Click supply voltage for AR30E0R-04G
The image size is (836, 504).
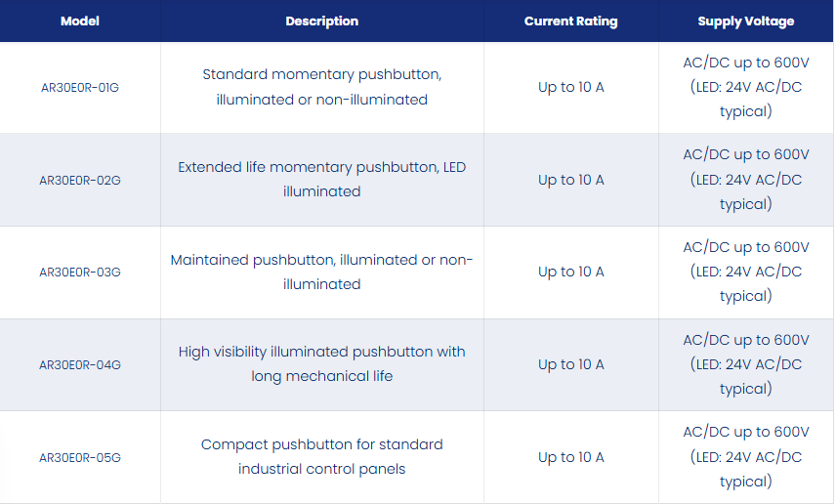tap(746, 364)
